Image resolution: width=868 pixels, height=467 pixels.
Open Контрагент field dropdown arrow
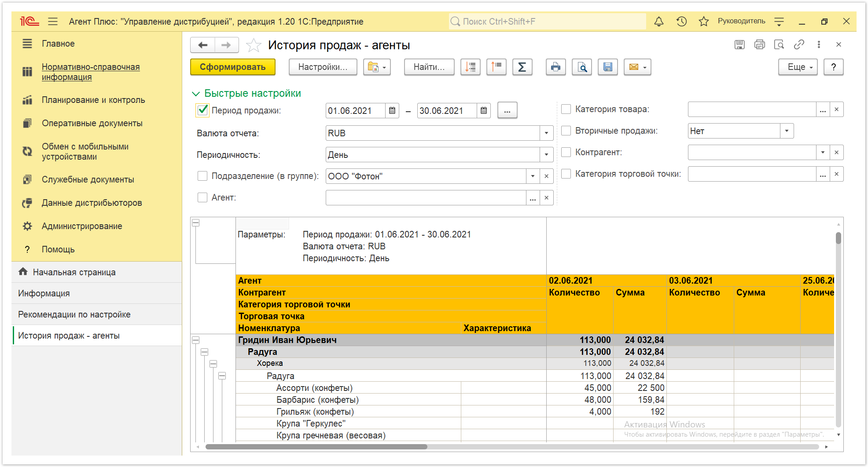(x=823, y=153)
